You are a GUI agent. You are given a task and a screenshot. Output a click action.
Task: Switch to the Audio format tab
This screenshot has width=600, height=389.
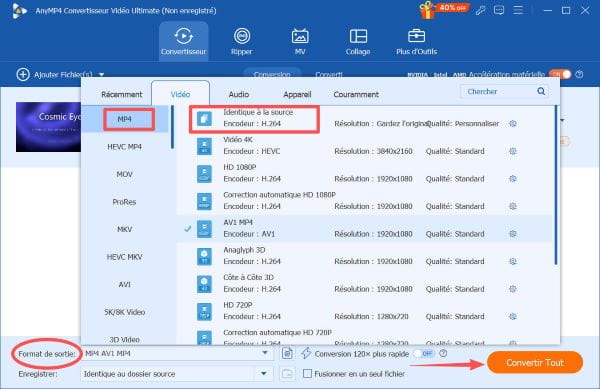click(239, 94)
